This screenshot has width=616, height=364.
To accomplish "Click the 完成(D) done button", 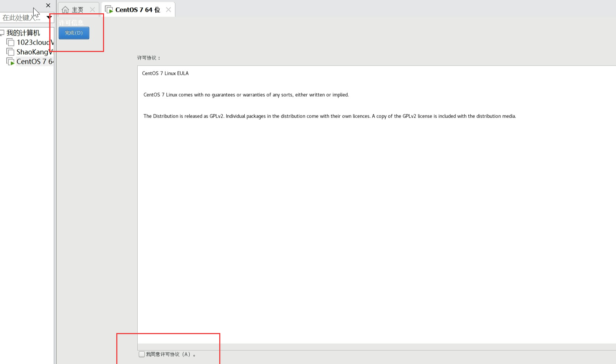I will tap(74, 33).
